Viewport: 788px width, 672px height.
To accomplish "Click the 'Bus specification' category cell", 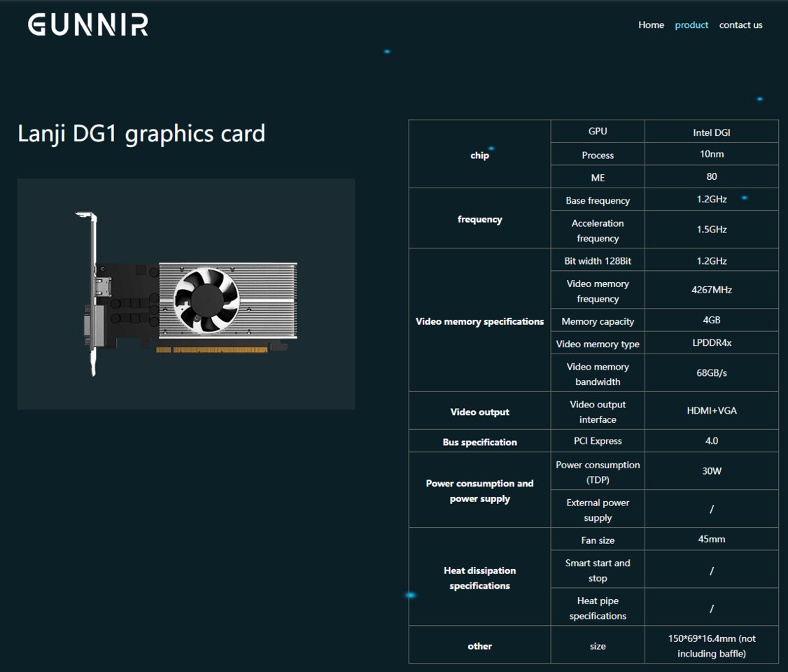I will click(x=480, y=441).
